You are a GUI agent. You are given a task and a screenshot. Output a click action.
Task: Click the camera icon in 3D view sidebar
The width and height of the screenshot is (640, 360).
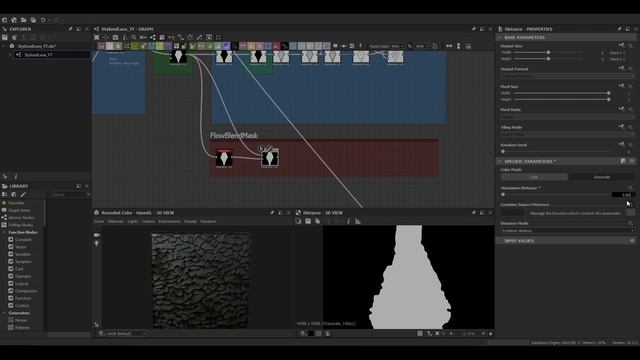pos(97,235)
